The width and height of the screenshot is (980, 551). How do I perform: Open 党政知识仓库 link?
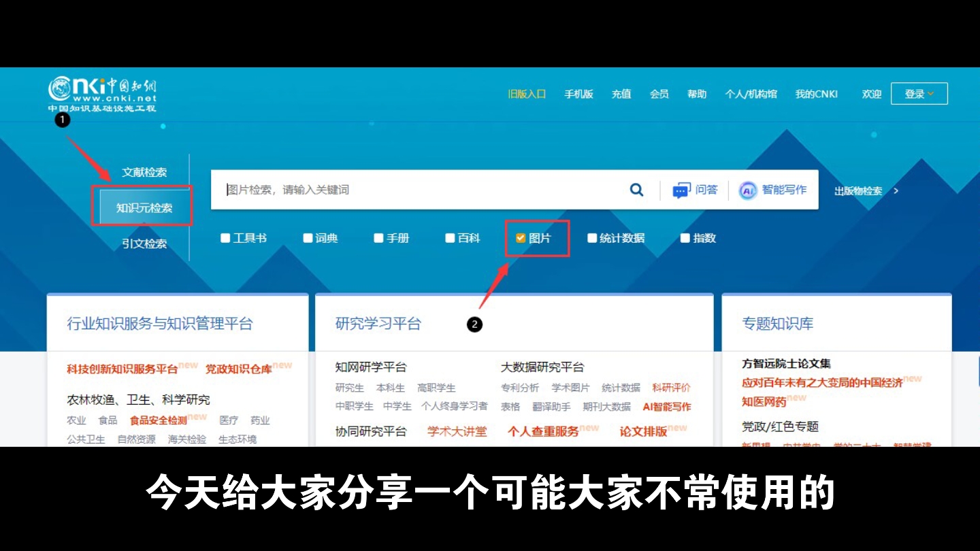coord(239,369)
